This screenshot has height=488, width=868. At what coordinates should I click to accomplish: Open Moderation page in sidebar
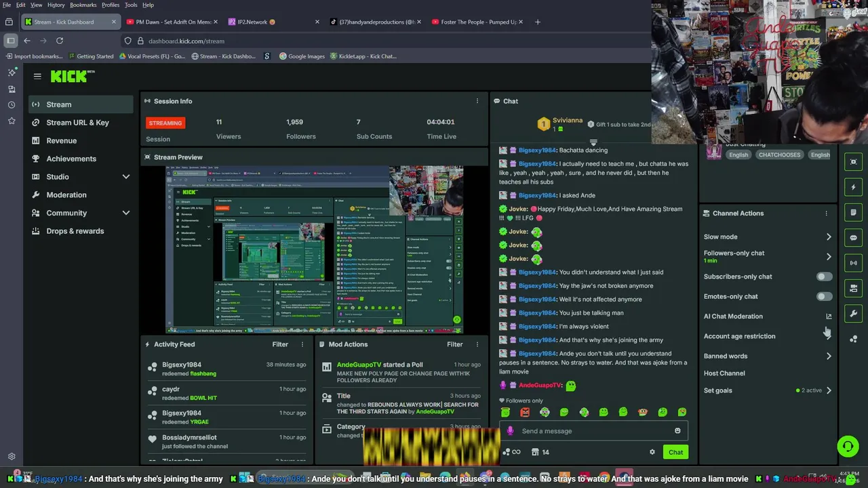81,195
